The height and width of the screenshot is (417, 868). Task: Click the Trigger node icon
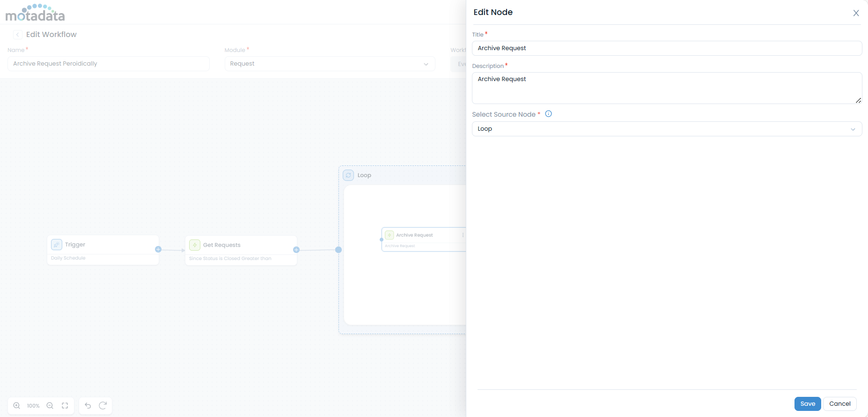click(x=57, y=245)
